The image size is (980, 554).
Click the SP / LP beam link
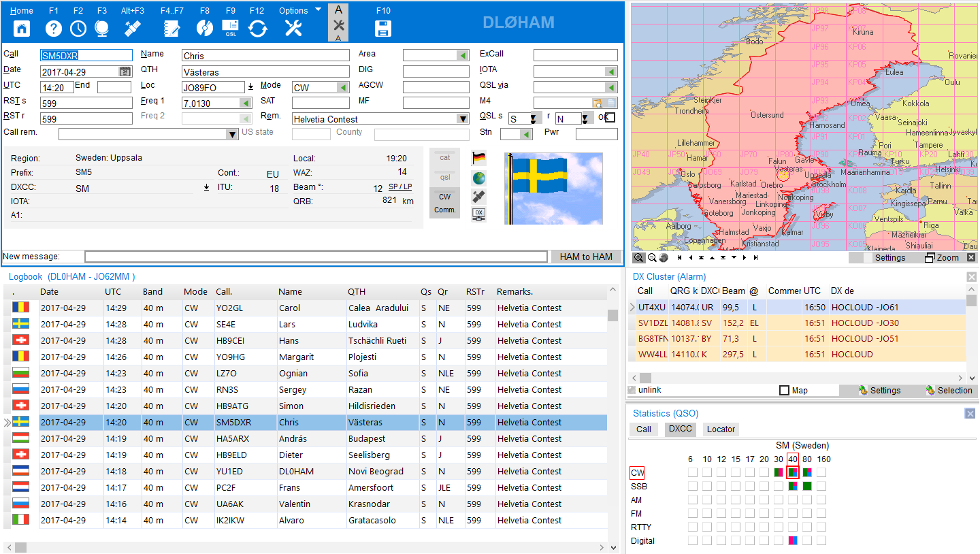pyautogui.click(x=400, y=186)
